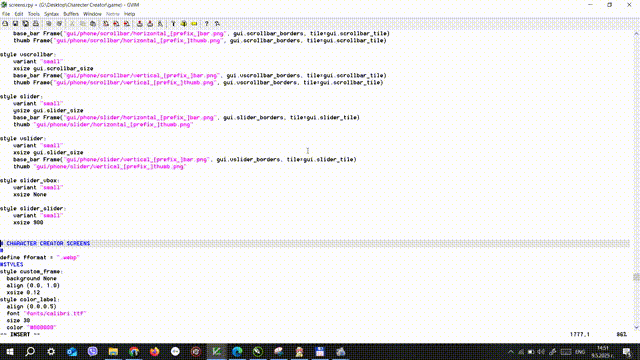Click the Save session toolbar icon

pos(150,24)
